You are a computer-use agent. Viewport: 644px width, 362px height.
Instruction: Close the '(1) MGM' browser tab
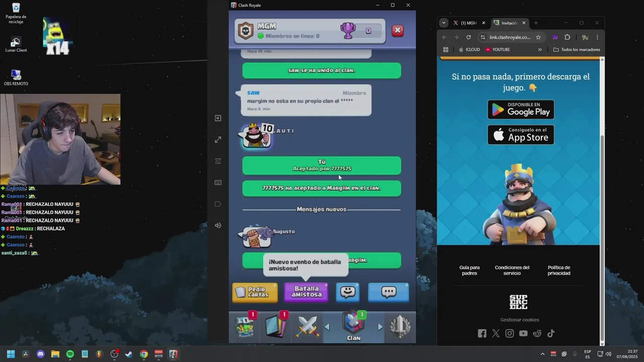(484, 23)
